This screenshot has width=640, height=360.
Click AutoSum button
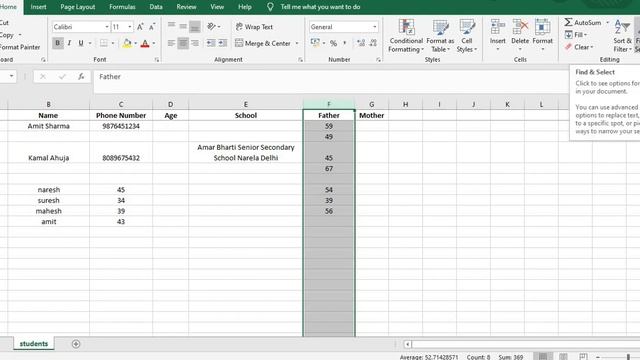click(x=583, y=22)
